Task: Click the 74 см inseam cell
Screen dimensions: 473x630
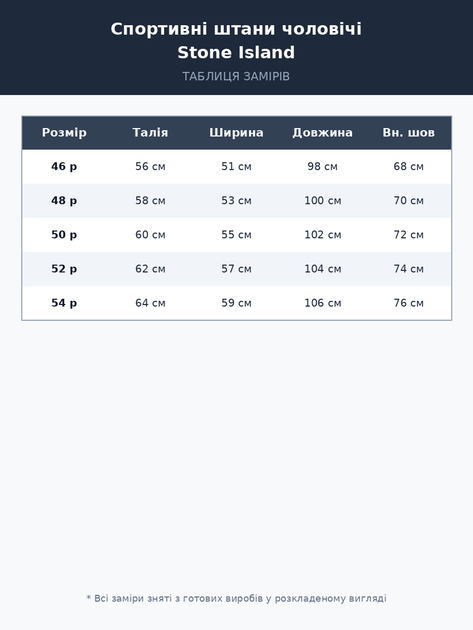Action: (x=408, y=269)
